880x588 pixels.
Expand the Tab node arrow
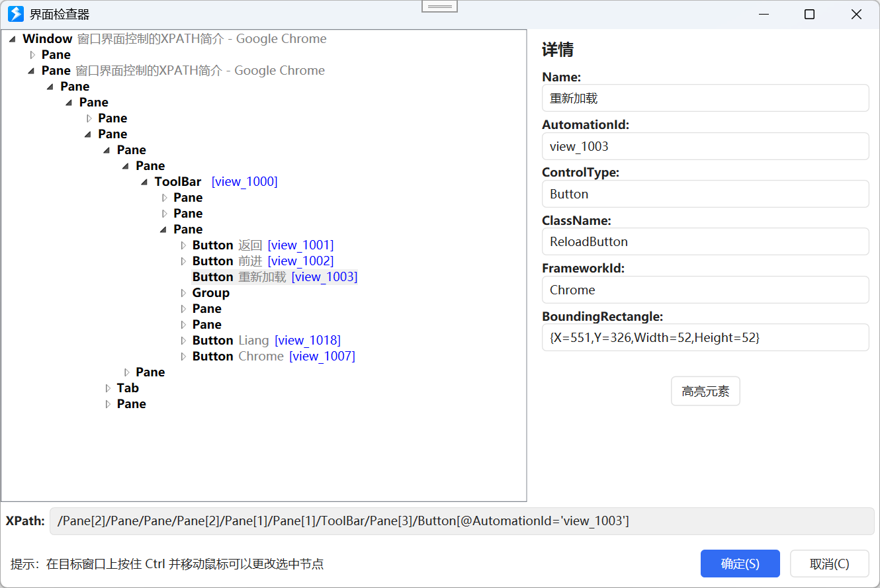click(108, 388)
